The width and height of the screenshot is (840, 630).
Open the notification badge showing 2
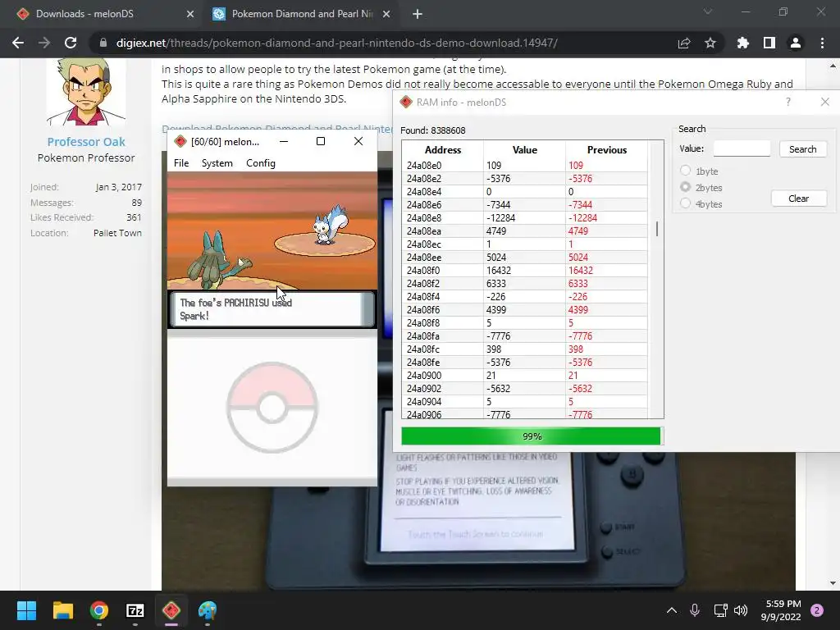coord(817,610)
